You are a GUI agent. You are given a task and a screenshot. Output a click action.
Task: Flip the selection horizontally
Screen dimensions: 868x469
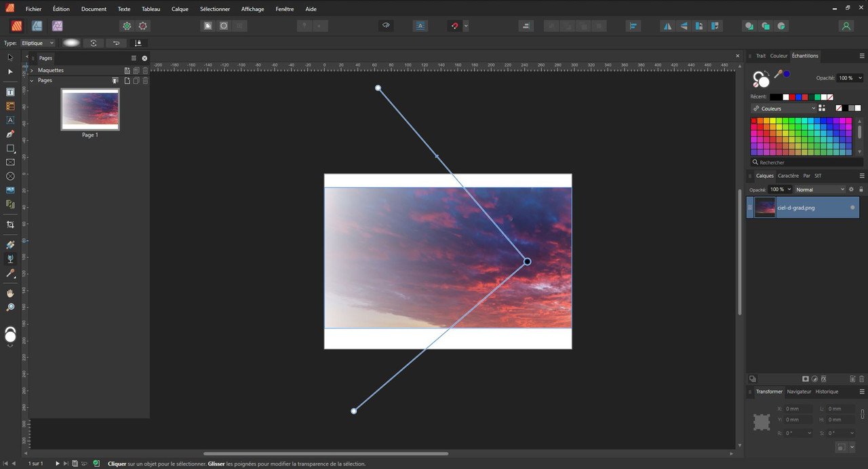[x=668, y=26]
